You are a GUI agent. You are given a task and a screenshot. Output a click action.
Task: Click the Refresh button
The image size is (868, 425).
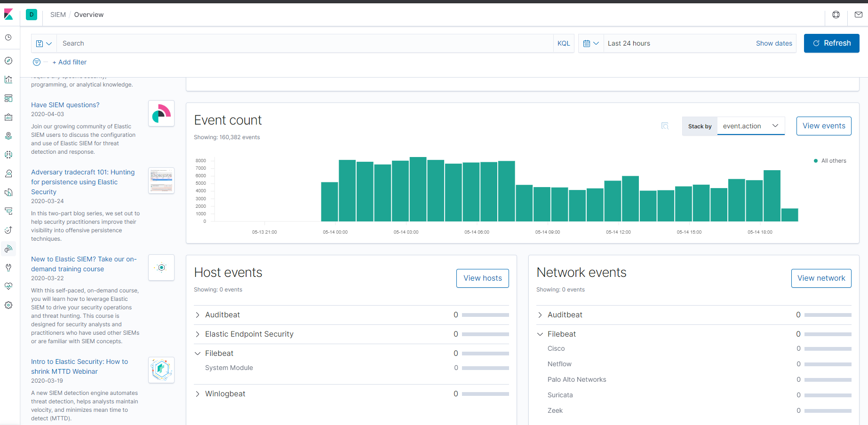point(832,43)
